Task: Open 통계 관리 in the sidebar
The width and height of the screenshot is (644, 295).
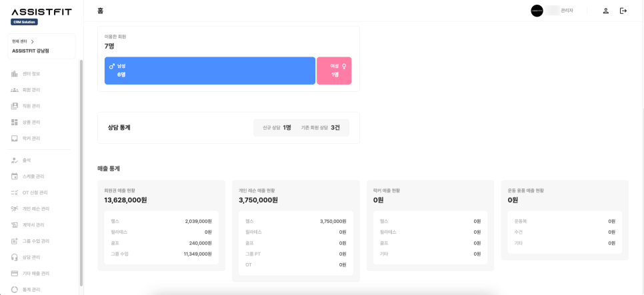Action: coord(31,290)
